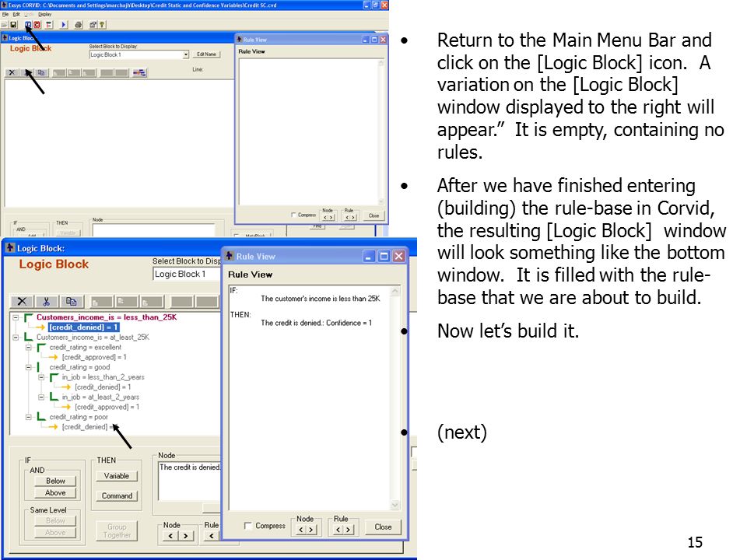This screenshot has width=747, height=560.
Task: Click the properties icon beside the printer
Action: tap(93, 25)
